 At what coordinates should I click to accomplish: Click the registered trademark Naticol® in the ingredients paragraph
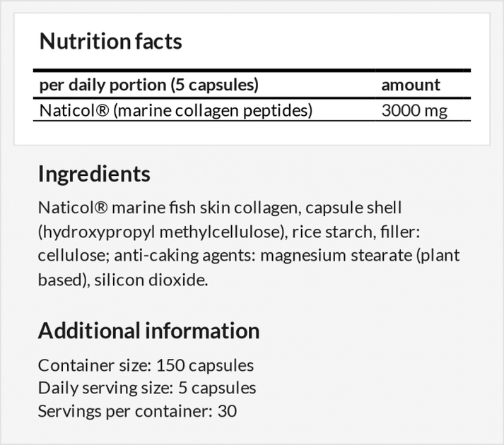tap(73, 208)
